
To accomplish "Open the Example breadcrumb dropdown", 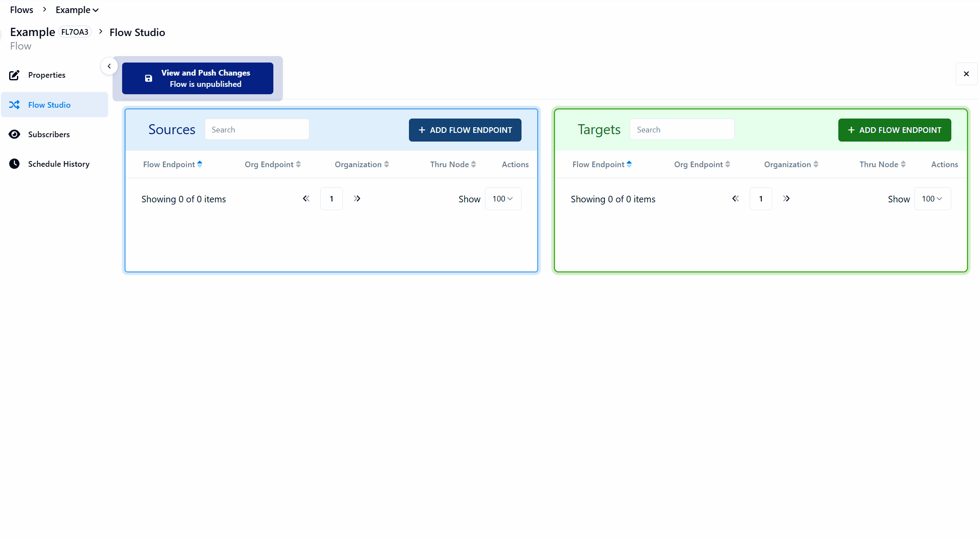I will pyautogui.click(x=77, y=10).
